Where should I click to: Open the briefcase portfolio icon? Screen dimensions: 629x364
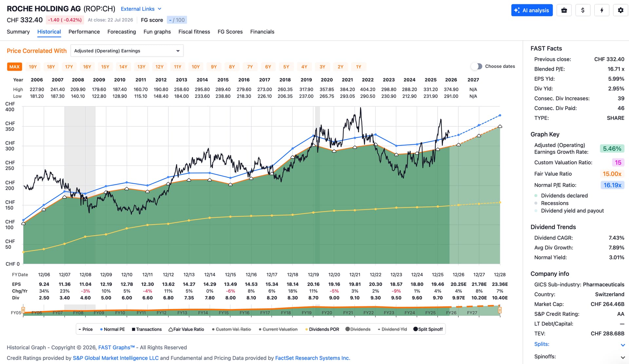point(564,10)
